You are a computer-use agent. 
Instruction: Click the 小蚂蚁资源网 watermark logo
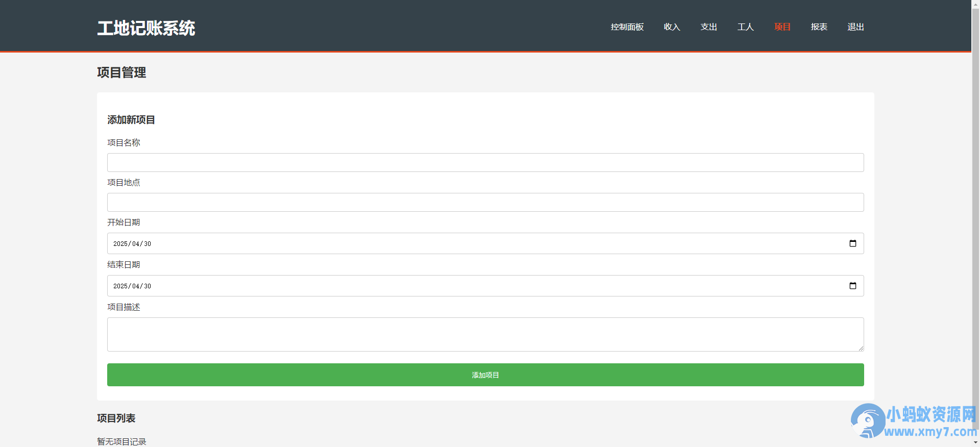(914, 421)
